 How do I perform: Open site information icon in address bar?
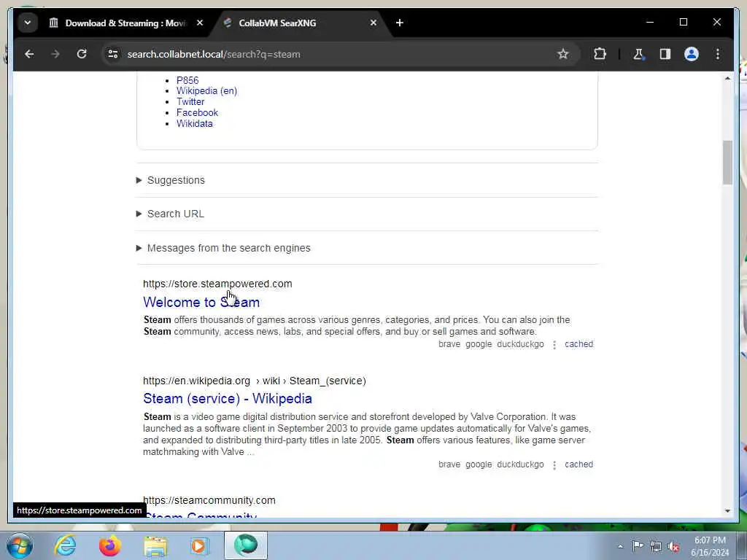pyautogui.click(x=113, y=54)
